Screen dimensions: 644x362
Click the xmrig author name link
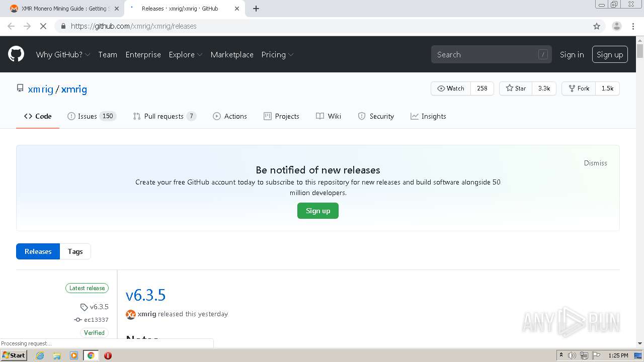[x=147, y=314]
